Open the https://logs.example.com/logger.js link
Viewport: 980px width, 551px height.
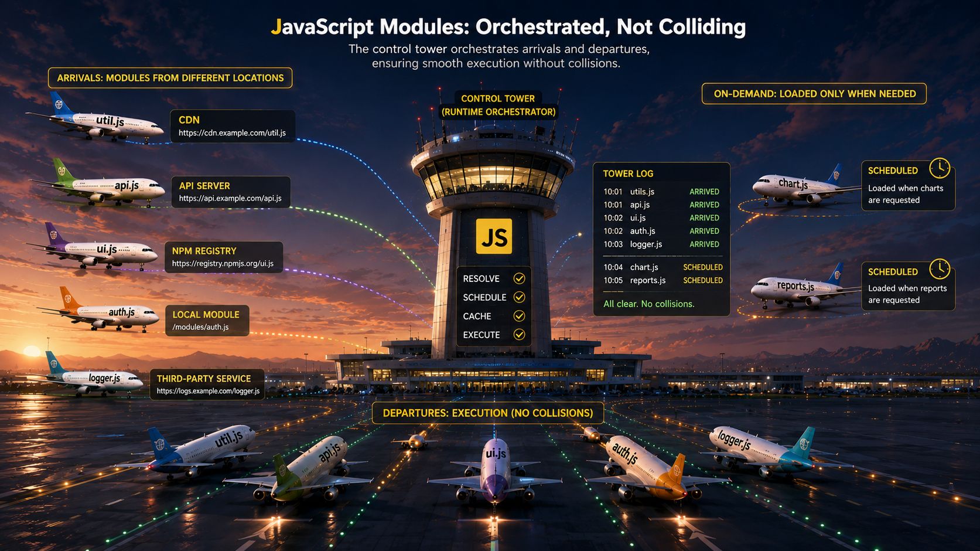pyautogui.click(x=208, y=391)
